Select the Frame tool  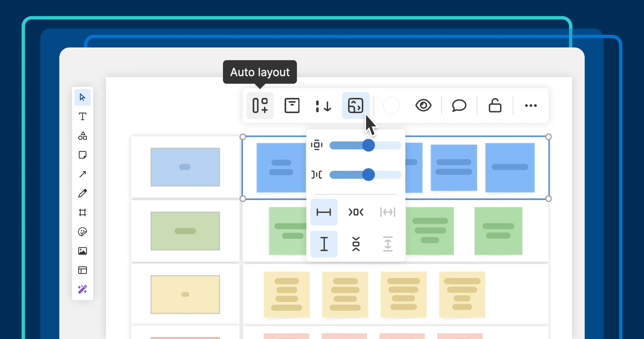point(82,213)
